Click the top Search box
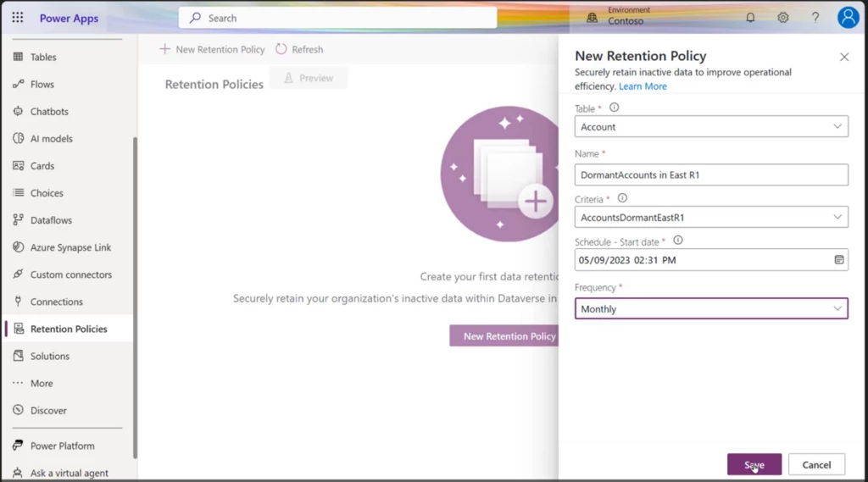 point(337,18)
